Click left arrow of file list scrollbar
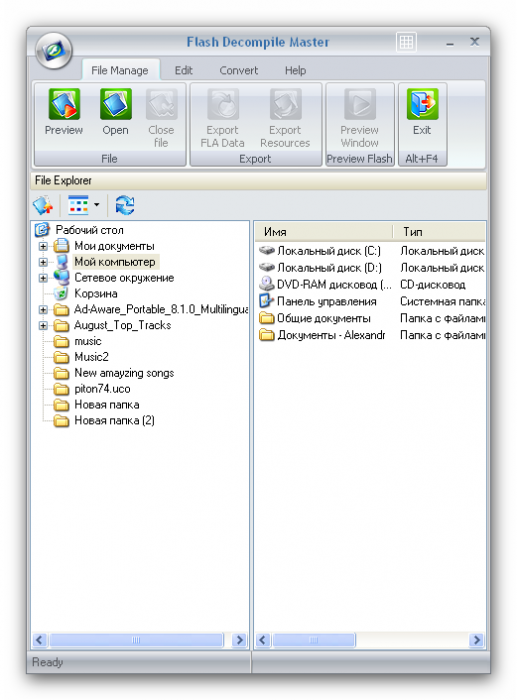This screenshot has height=700, width=517. pyautogui.click(x=263, y=640)
